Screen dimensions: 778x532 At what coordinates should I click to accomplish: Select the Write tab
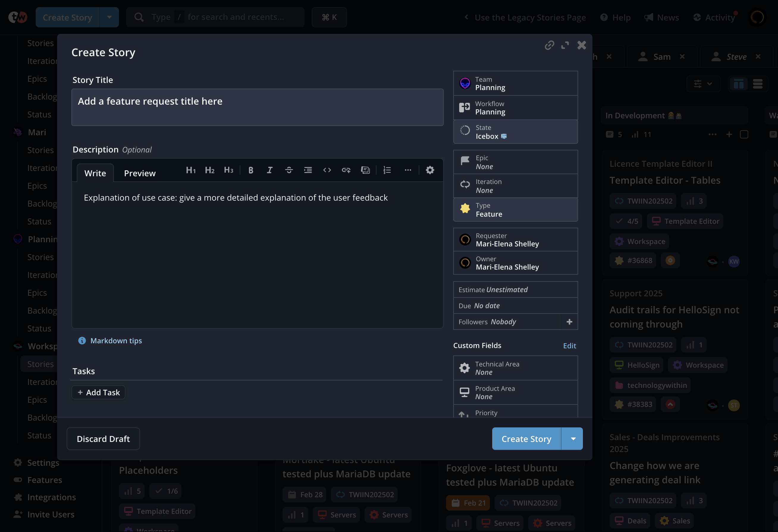pyautogui.click(x=95, y=173)
